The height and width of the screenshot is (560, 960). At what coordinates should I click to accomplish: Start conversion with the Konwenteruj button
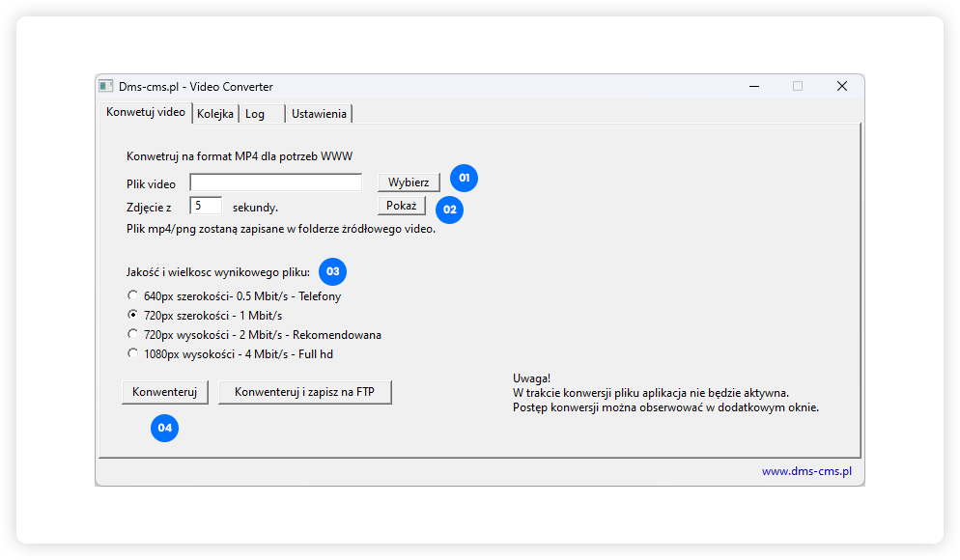164,392
